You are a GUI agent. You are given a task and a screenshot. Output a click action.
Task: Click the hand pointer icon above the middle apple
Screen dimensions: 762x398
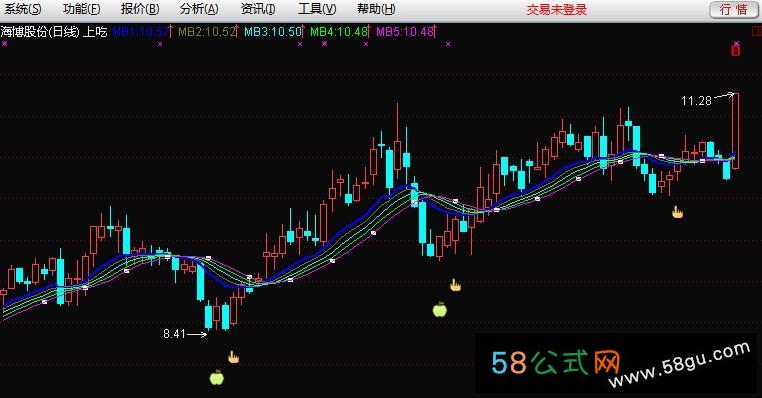455,285
